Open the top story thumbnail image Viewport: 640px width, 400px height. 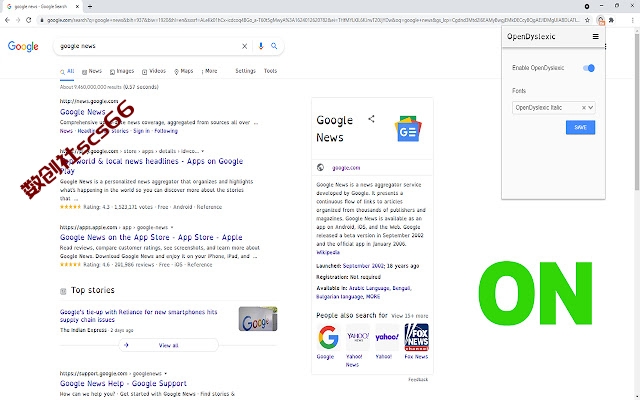258,319
